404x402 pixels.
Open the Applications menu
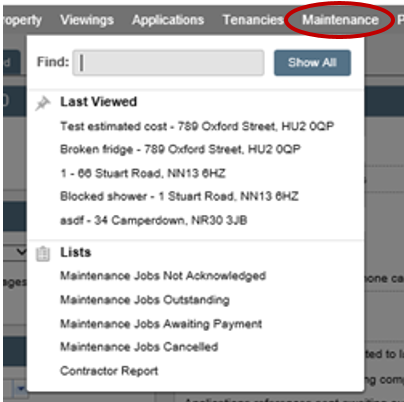[168, 20]
